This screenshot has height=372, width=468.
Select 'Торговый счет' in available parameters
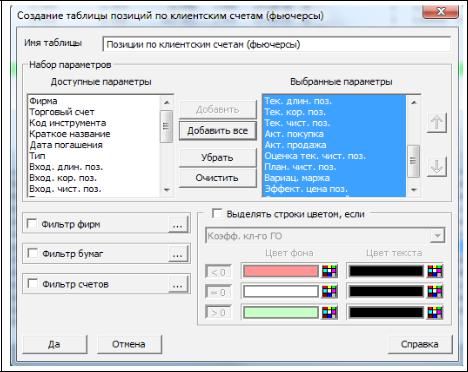click(94, 112)
